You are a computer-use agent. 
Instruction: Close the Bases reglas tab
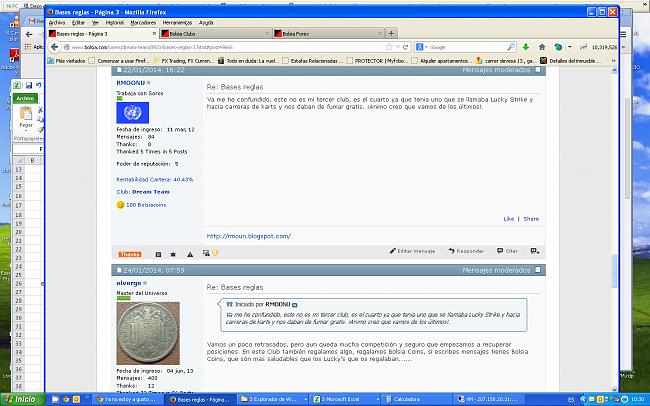pyautogui.click(x=155, y=34)
